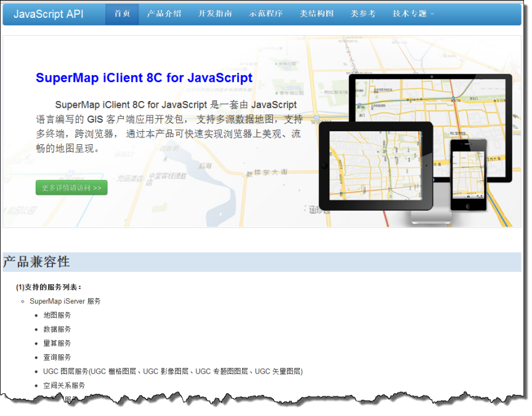Click the JavaScript API brand title
Viewport: 532px width, 416px height.
[x=48, y=14]
